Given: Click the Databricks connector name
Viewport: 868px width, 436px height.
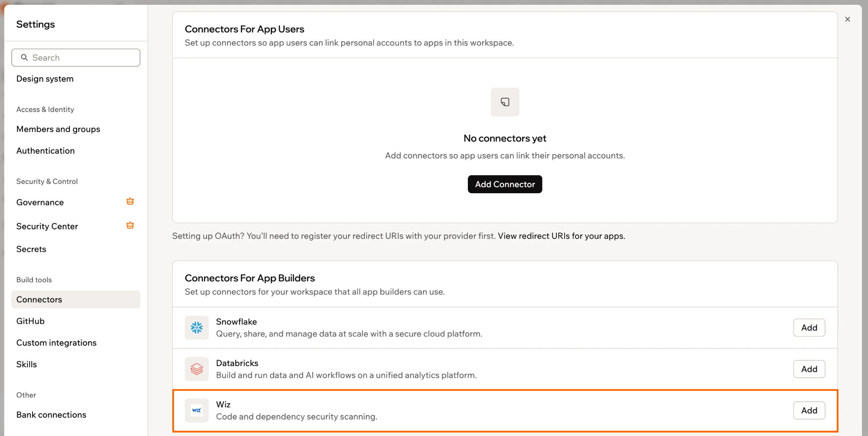Looking at the screenshot, I should pos(237,363).
